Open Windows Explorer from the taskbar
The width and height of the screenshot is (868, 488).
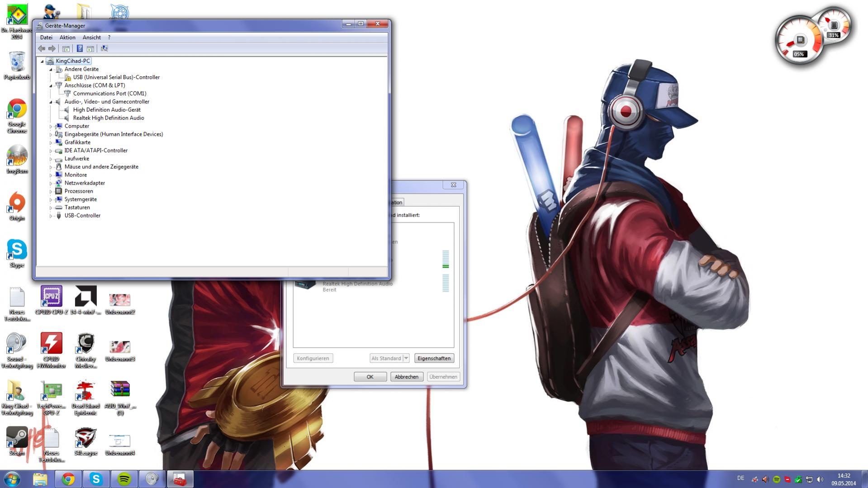click(40, 479)
